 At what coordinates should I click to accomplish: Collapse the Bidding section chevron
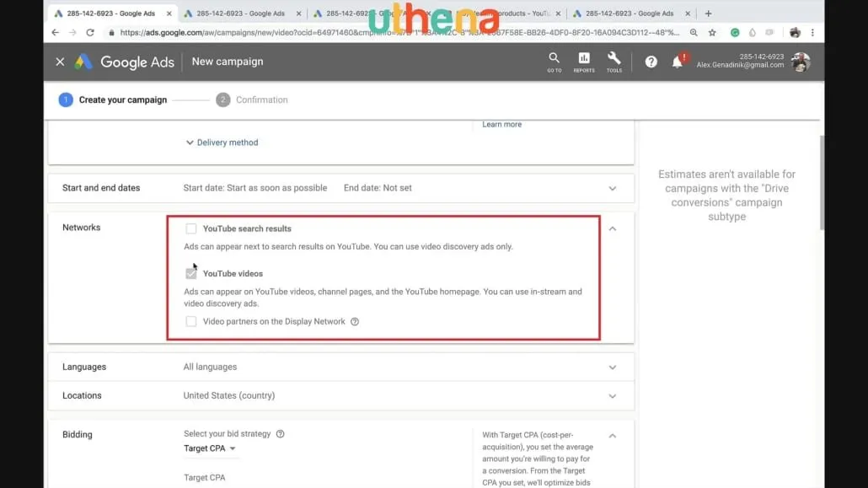tap(613, 436)
